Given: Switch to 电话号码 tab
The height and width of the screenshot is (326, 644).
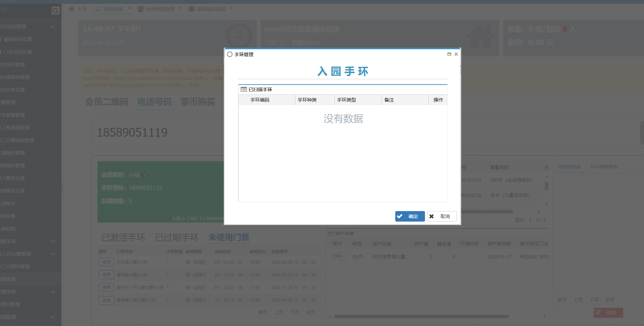Looking at the screenshot, I should pos(154,102).
